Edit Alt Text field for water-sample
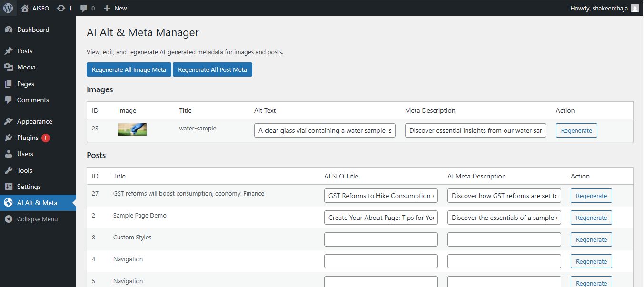 (325, 130)
